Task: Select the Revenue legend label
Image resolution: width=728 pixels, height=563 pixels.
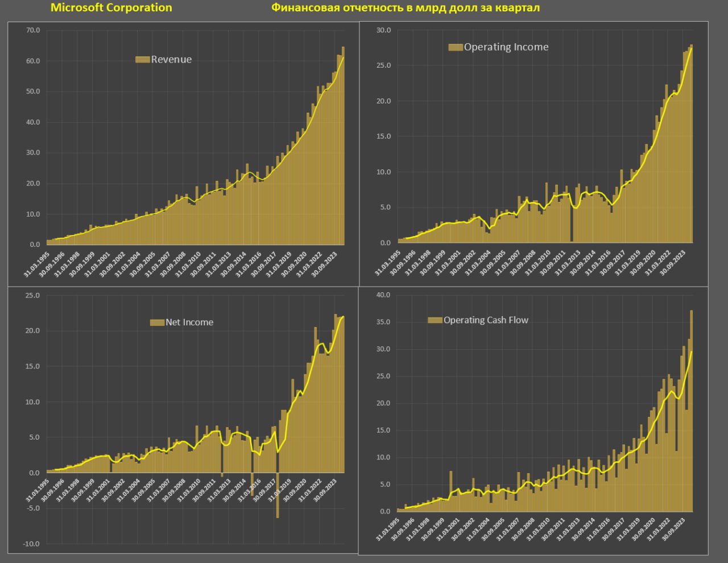Action: [171, 60]
